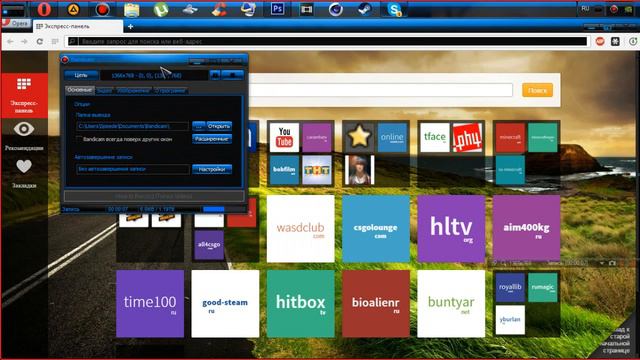Screen dimensions: 640x360
Task: Open the blue online speed dial tile
Action: (x=392, y=138)
